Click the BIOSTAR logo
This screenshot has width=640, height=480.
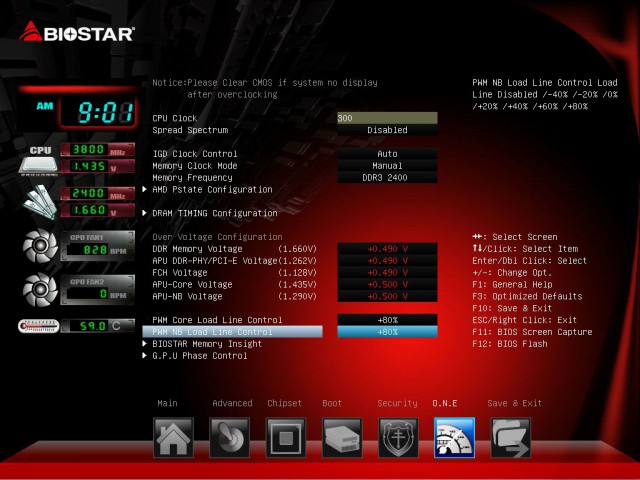click(x=77, y=32)
